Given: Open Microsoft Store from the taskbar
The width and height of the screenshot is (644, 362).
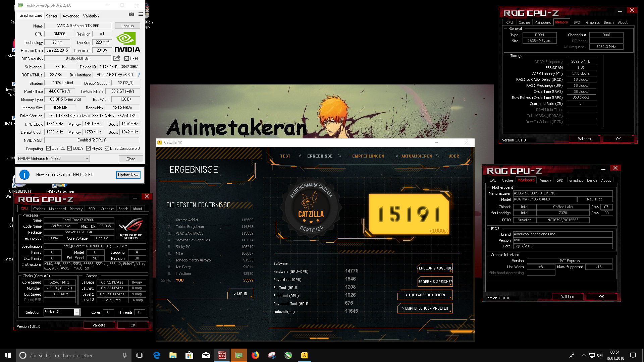Looking at the screenshot, I should 190,355.
